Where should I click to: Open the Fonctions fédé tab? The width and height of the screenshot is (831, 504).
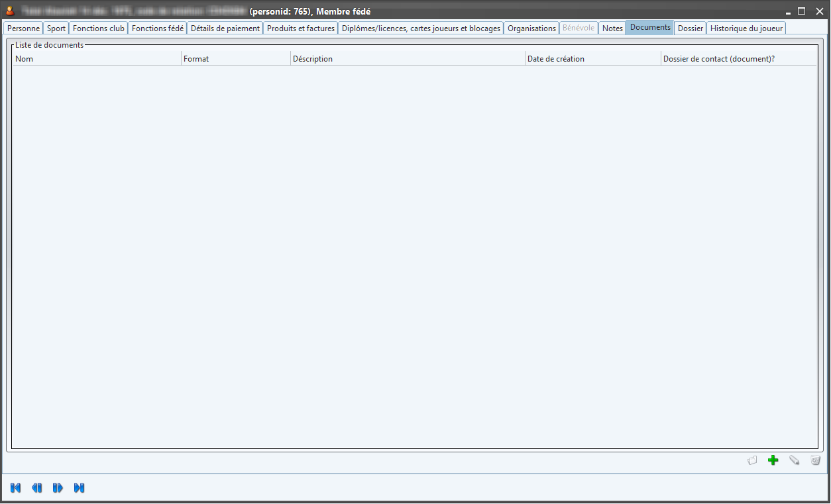coord(158,28)
